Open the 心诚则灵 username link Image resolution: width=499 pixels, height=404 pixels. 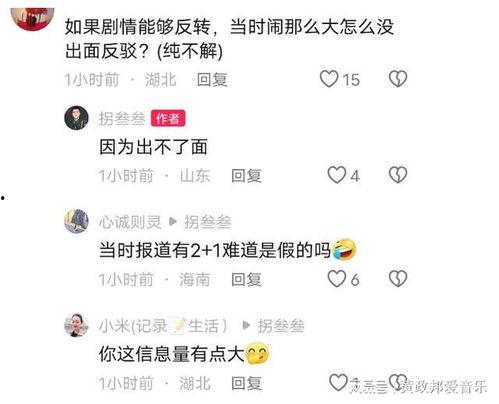pos(130,222)
